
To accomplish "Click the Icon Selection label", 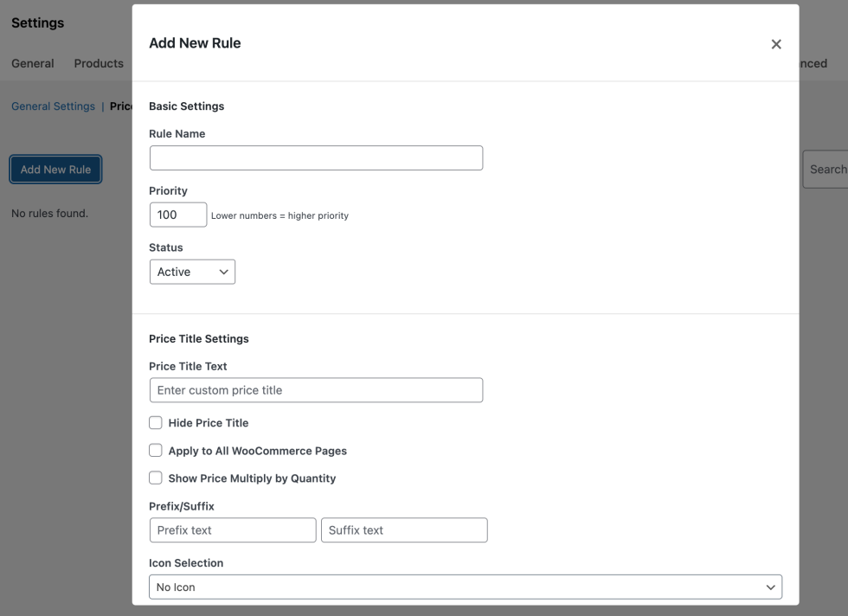I will click(x=186, y=563).
